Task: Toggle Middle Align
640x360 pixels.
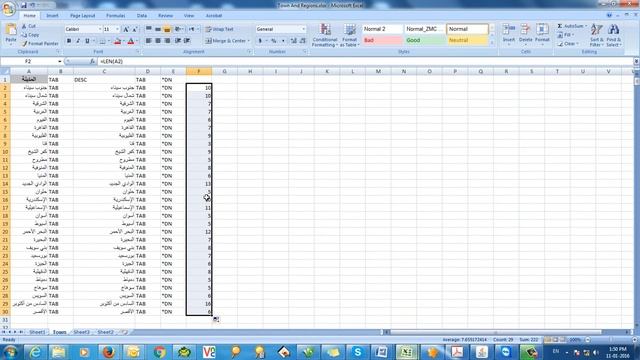Action: [158, 29]
